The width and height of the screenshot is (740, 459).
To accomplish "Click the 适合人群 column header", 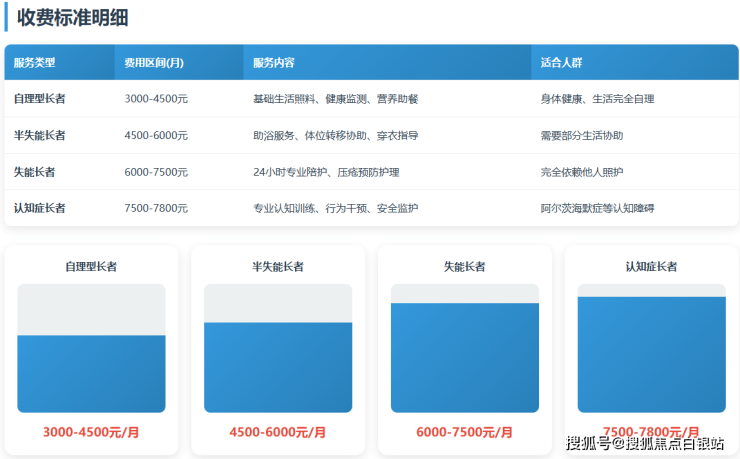I will 561,62.
